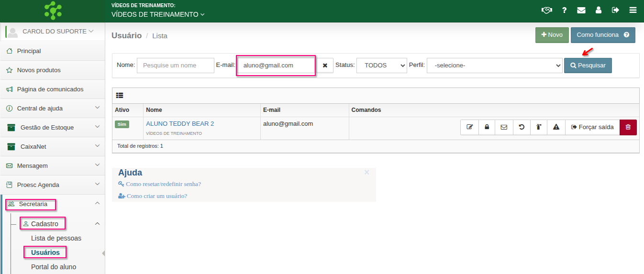
Task: Open the Perfil select dropdown
Action: pos(495,66)
